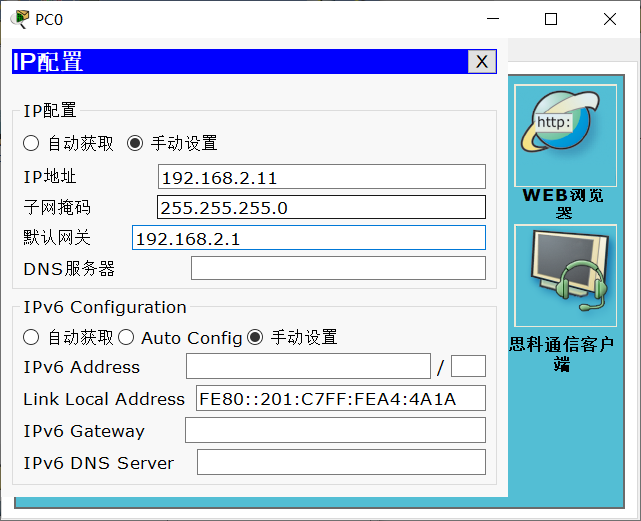Close the PC0 window

(x=610, y=19)
